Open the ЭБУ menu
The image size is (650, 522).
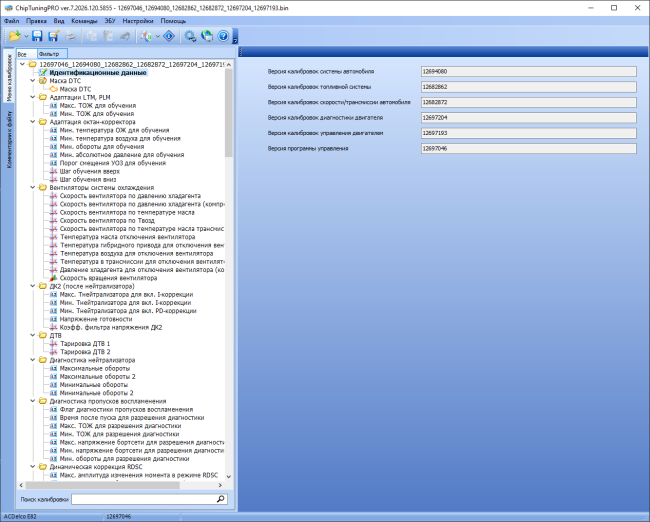[110, 21]
